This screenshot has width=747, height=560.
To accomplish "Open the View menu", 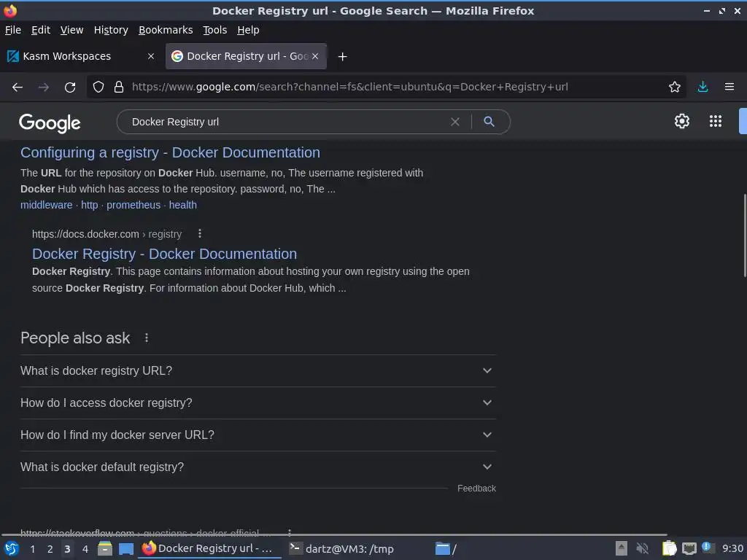I will [71, 30].
